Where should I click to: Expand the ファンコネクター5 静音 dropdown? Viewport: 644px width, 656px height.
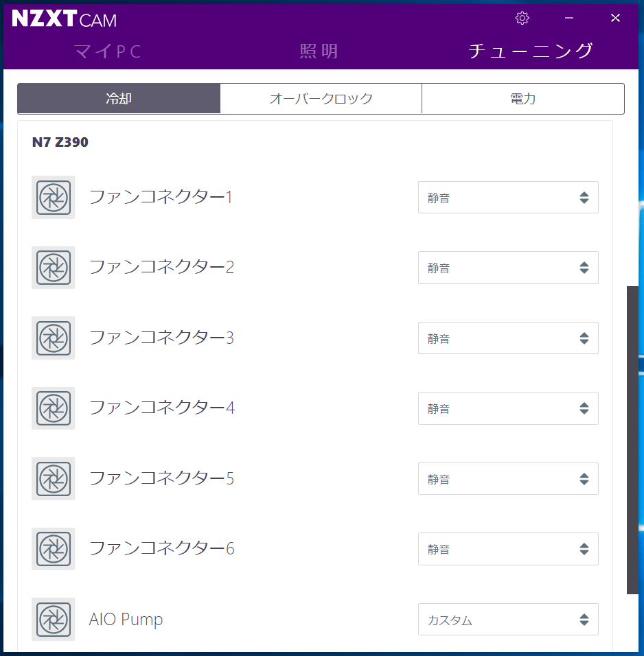click(x=508, y=478)
